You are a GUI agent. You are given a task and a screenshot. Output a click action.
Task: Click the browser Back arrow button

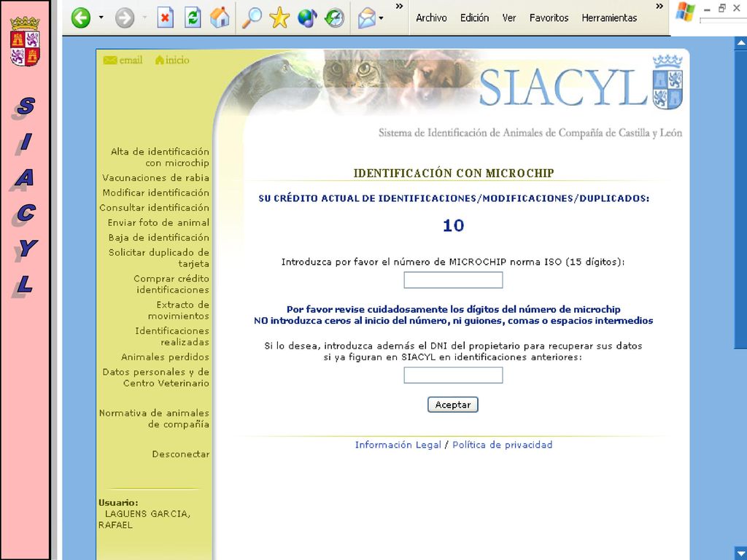(x=81, y=18)
